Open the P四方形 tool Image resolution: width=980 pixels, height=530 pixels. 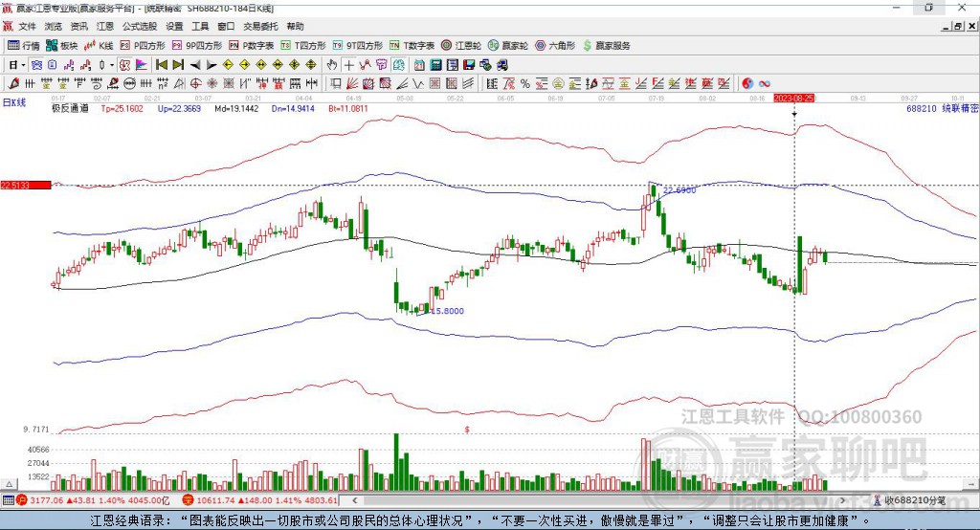point(143,46)
